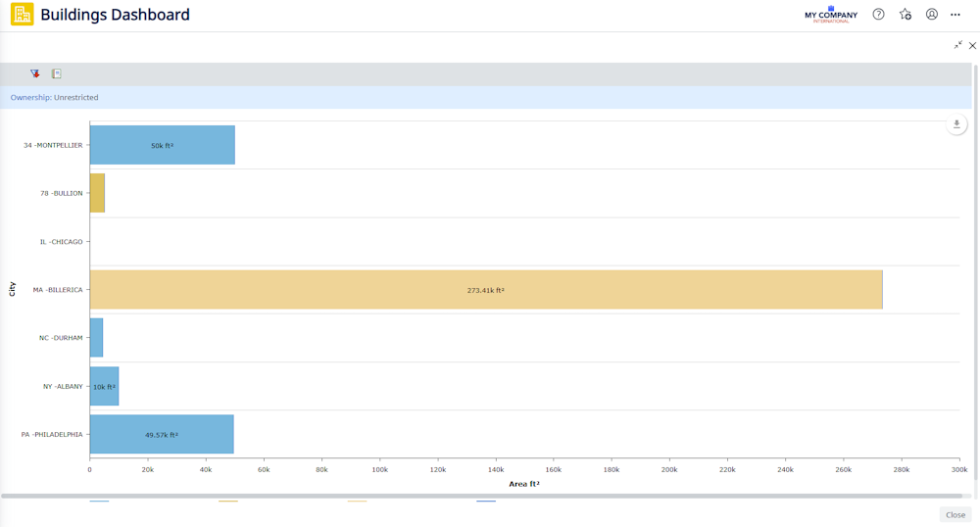The image size is (980, 527).
Task: Click the Area ft² axis title
Action: [x=523, y=484]
